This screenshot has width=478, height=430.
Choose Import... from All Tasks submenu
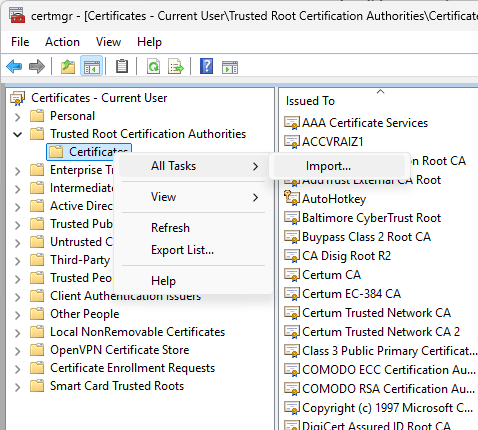click(339, 166)
